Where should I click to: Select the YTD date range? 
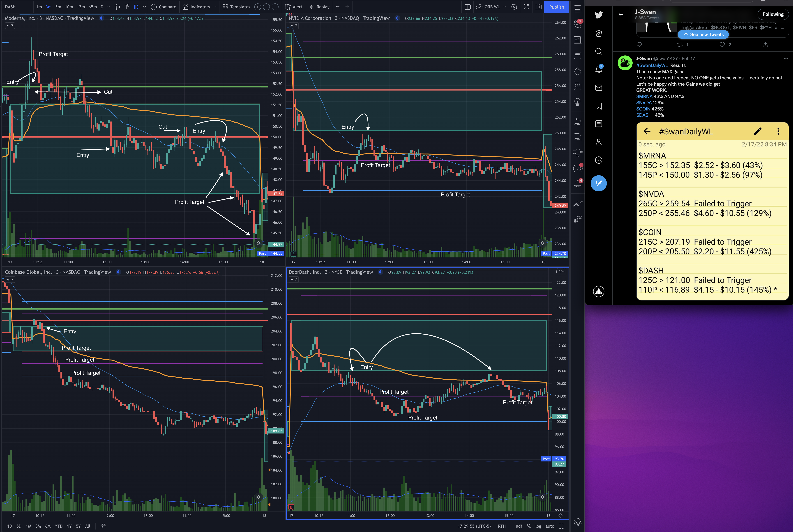tap(59, 526)
